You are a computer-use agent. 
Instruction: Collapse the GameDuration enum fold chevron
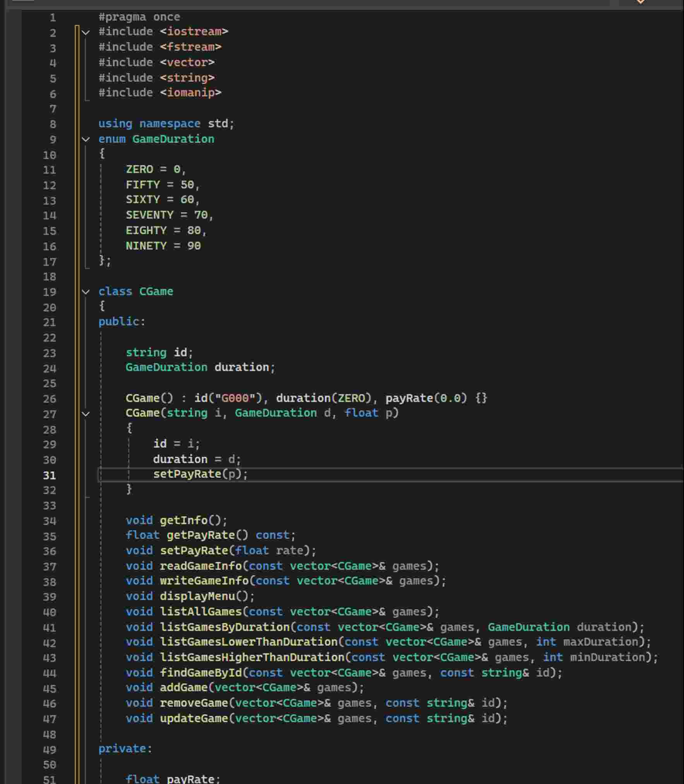pyautogui.click(x=85, y=139)
